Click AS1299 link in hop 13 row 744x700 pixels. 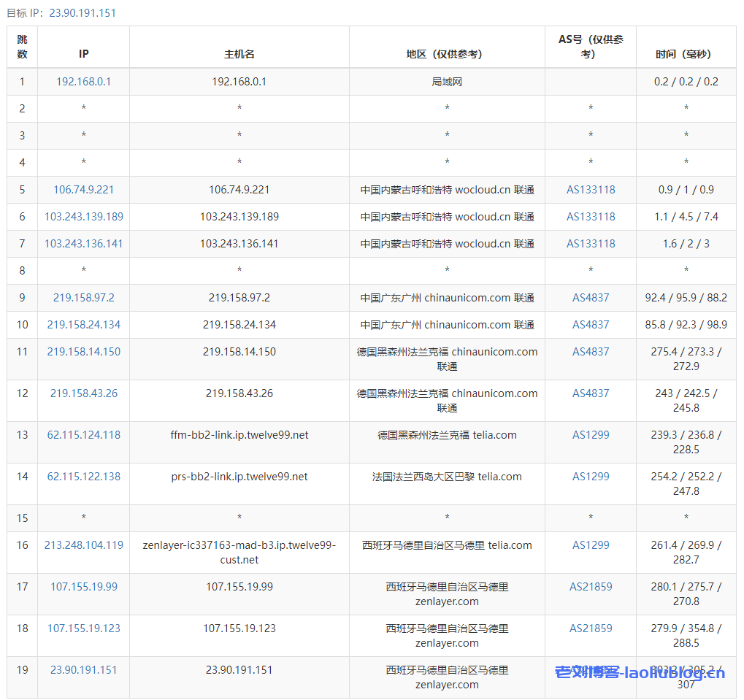[x=590, y=435]
